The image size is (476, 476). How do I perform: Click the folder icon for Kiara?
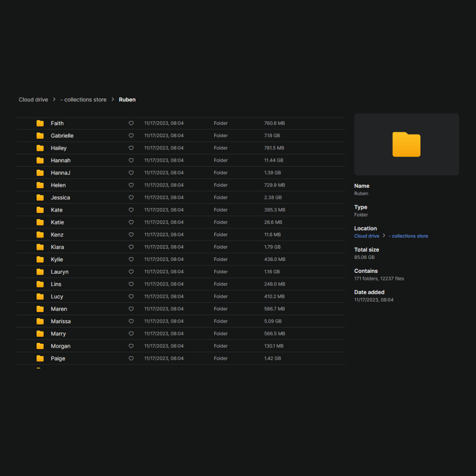[40, 247]
